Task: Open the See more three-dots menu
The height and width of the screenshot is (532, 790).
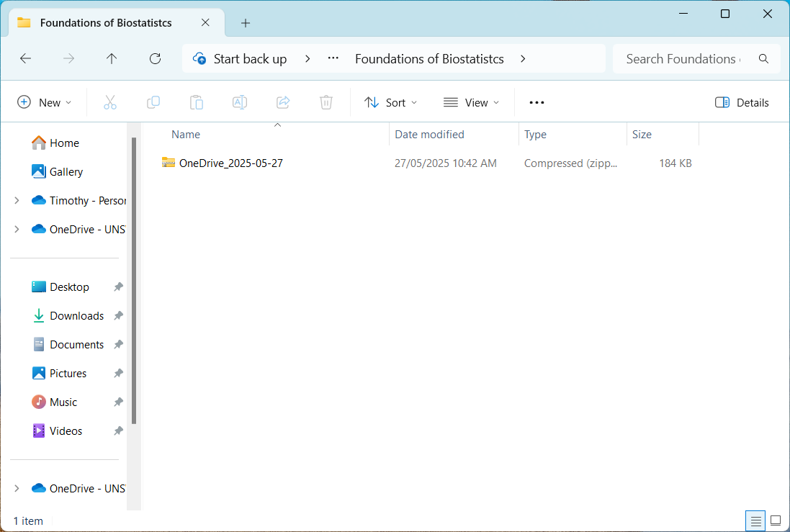Action: coord(537,102)
